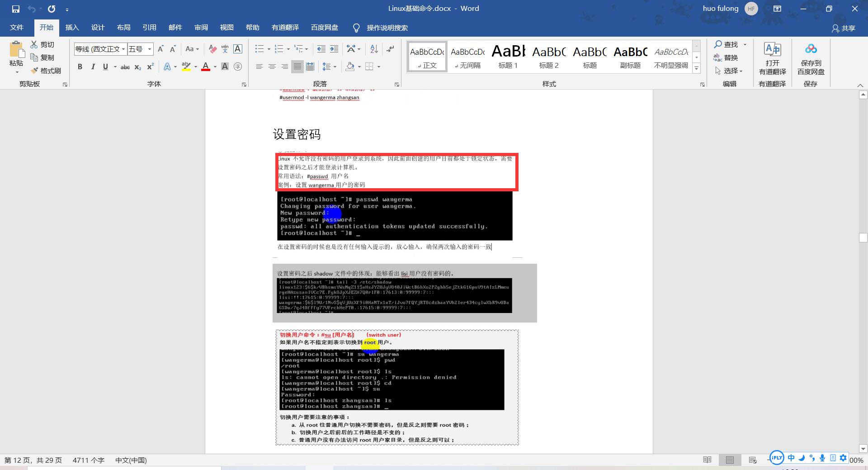Image resolution: width=868 pixels, height=470 pixels.
Task: Align text left
Action: pyautogui.click(x=259, y=66)
